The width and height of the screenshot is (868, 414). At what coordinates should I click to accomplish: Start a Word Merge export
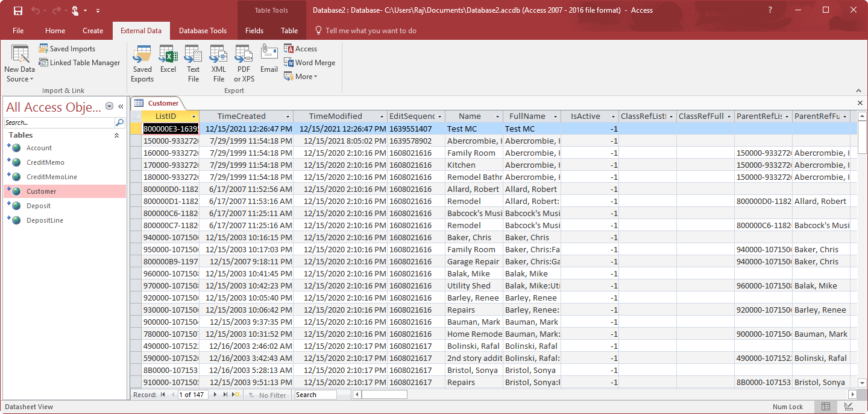[x=309, y=63]
